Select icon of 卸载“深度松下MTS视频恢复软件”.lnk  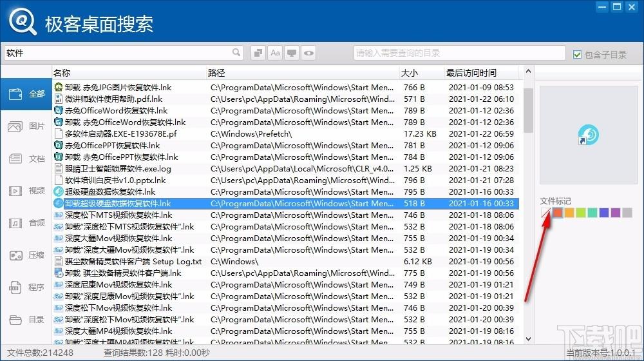point(59,226)
